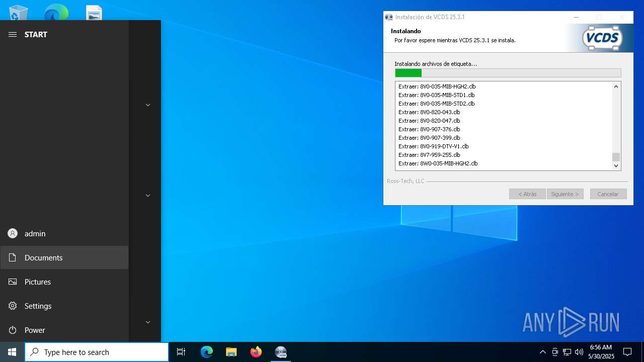Select log line 8V0-907-376.clb

pos(429,129)
